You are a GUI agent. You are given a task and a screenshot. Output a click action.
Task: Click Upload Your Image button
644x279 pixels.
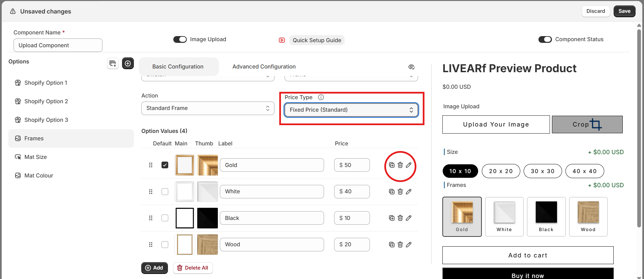(496, 124)
